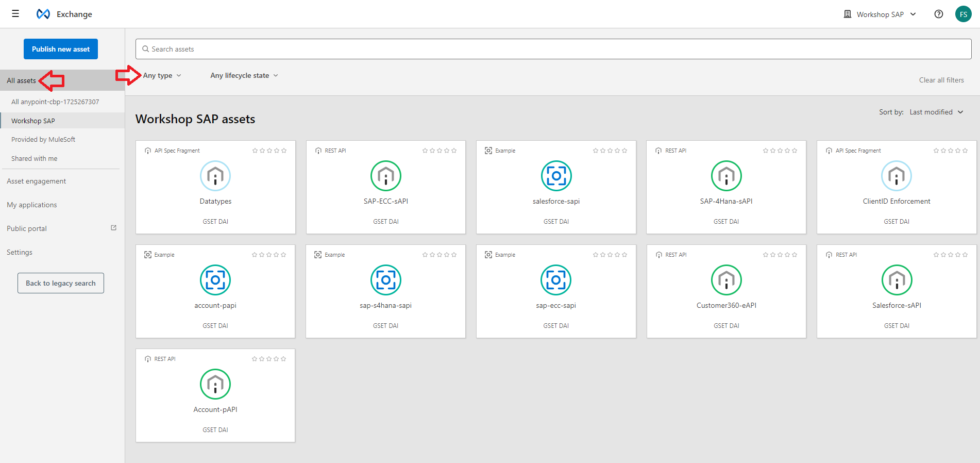Click the account-papi example icon
The image size is (980, 463).
[x=215, y=280]
